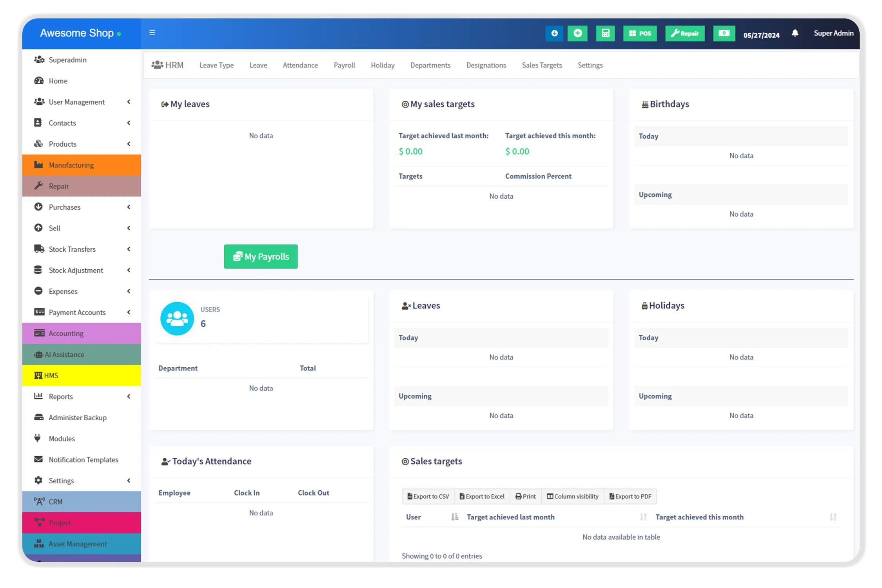Open AI Assistance in the sidebar
The image size is (882, 588).
(x=82, y=354)
